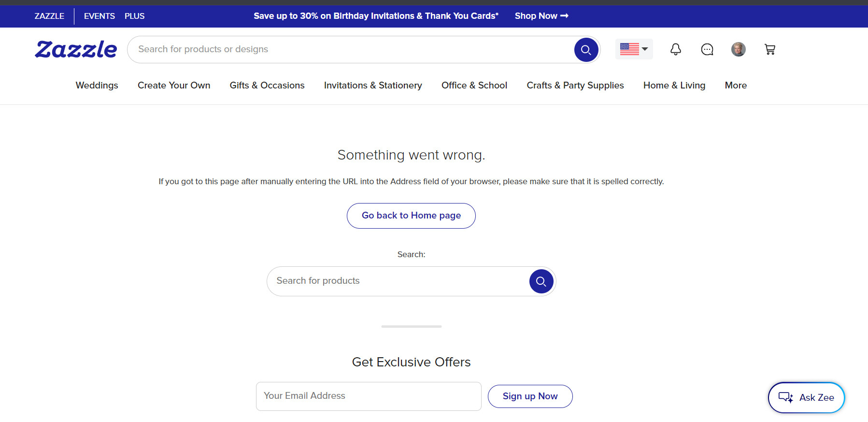Open the More navigation menu
The image size is (868, 422).
click(x=736, y=85)
